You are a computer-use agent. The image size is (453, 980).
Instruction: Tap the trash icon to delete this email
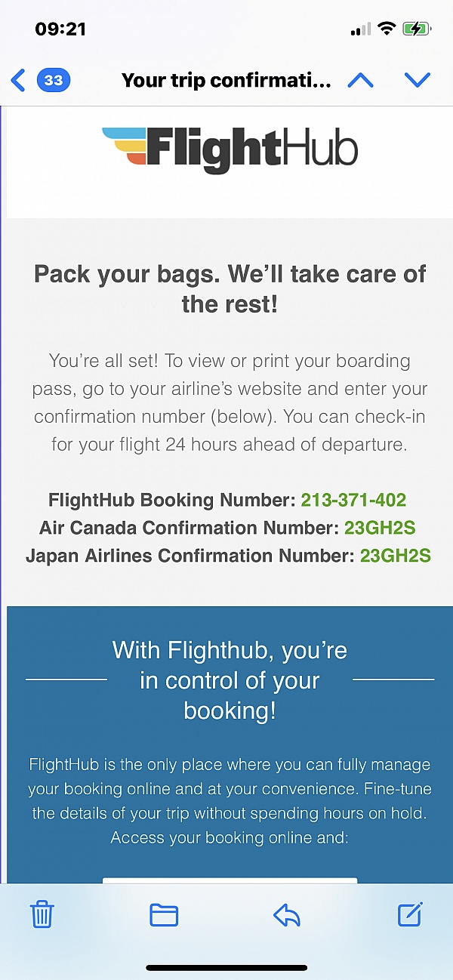click(42, 914)
